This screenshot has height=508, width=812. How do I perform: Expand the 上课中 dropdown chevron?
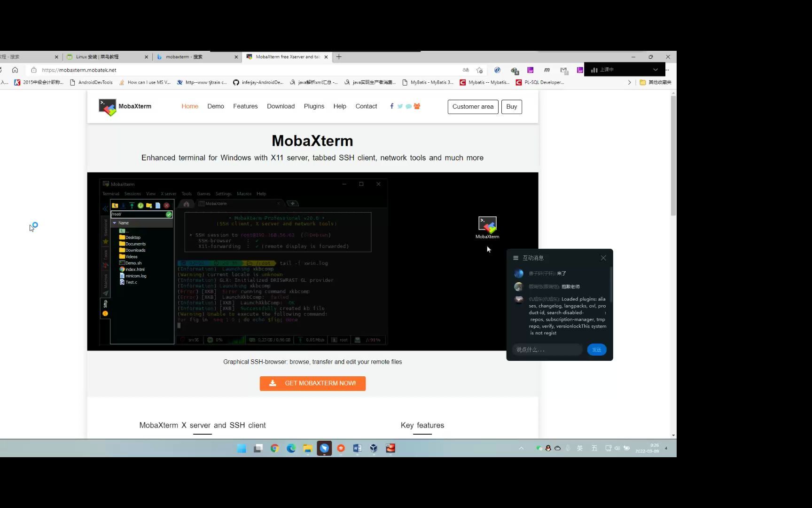click(656, 70)
